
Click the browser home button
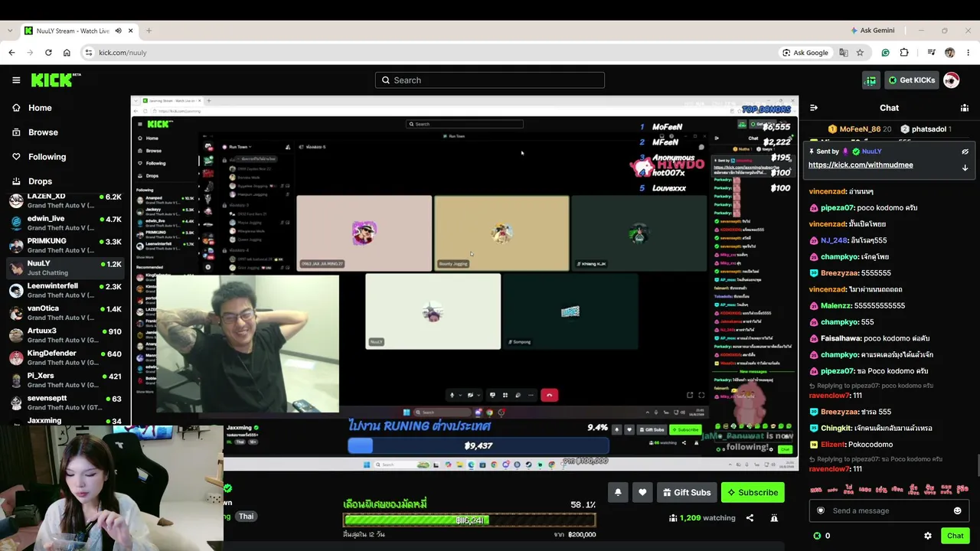pyautogui.click(x=67, y=53)
